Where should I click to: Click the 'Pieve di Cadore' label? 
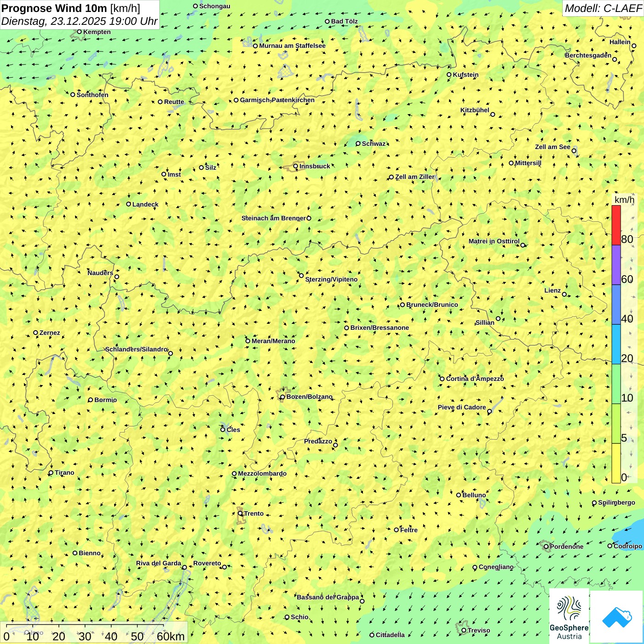461,407
